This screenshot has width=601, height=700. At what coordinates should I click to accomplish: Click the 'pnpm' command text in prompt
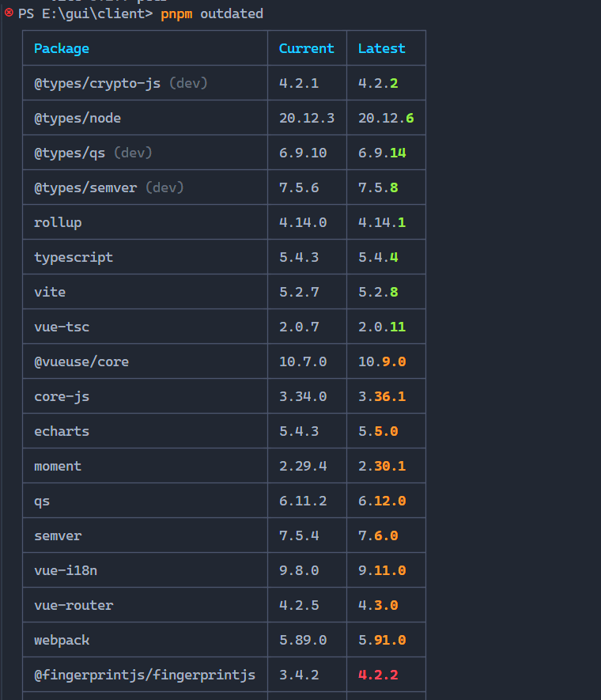pyautogui.click(x=176, y=14)
